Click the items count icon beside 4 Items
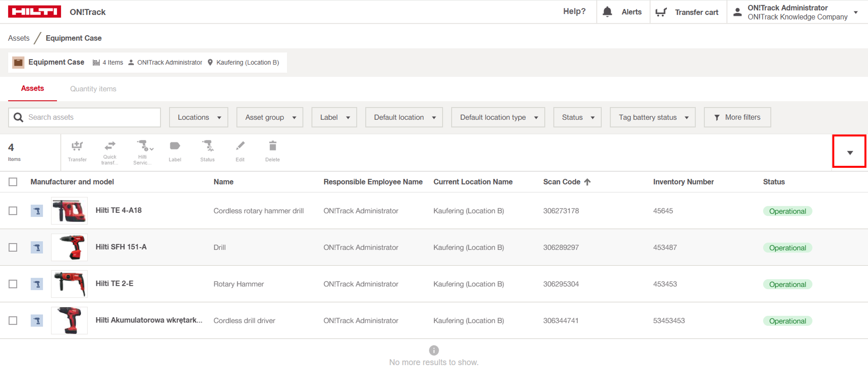This screenshot has width=868, height=378. coord(96,62)
